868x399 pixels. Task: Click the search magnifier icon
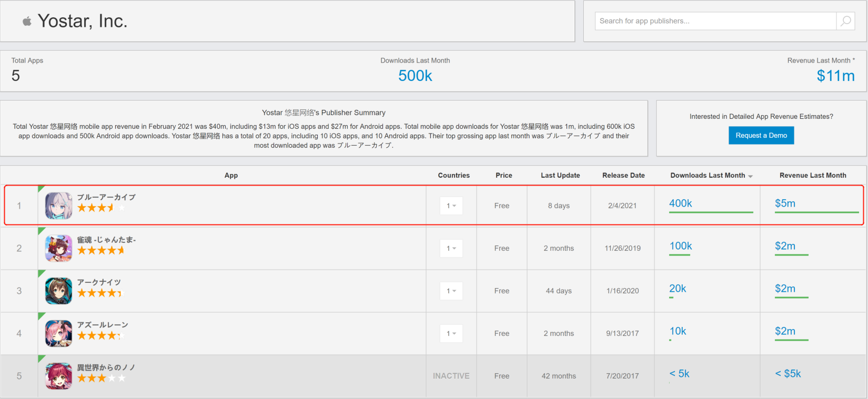point(845,21)
